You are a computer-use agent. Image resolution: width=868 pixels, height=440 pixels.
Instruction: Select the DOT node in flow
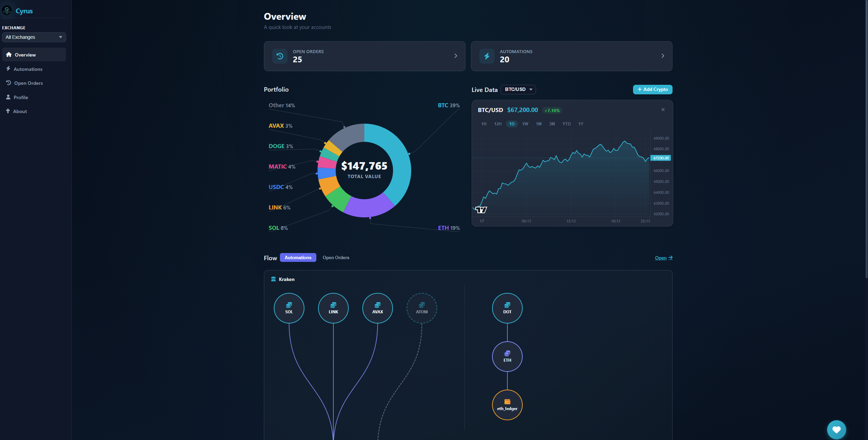tap(507, 308)
